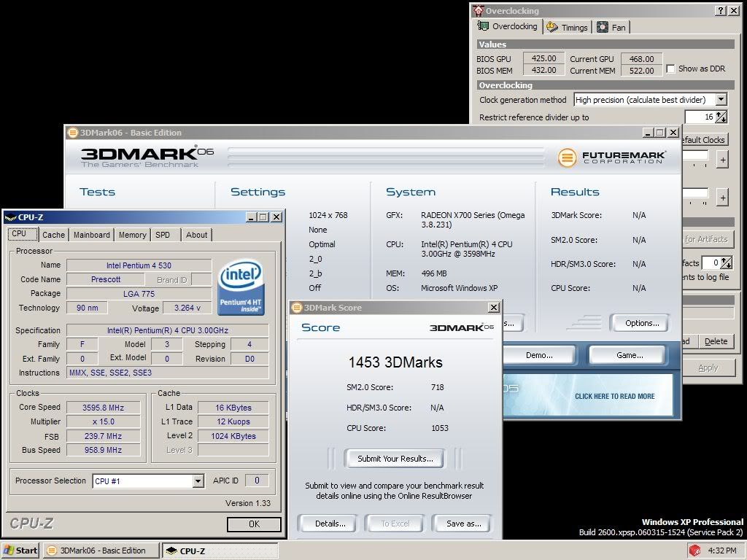This screenshot has width=747, height=560.
Task: Click the lower plus button beside clock slider
Action: [722, 197]
